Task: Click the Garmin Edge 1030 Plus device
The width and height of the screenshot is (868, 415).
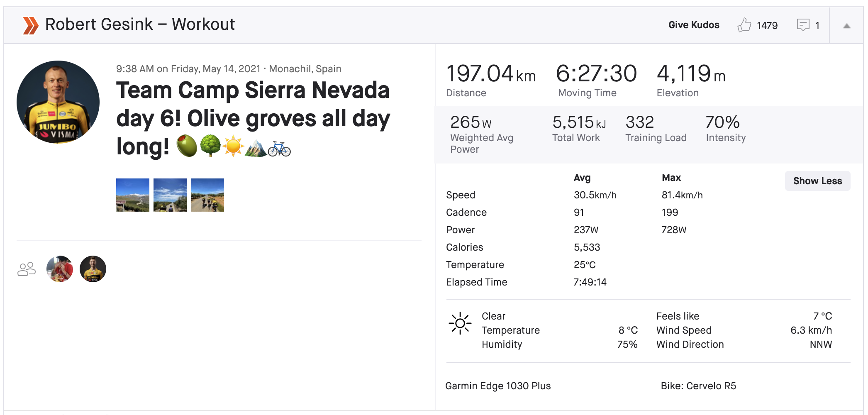Action: [x=498, y=386]
